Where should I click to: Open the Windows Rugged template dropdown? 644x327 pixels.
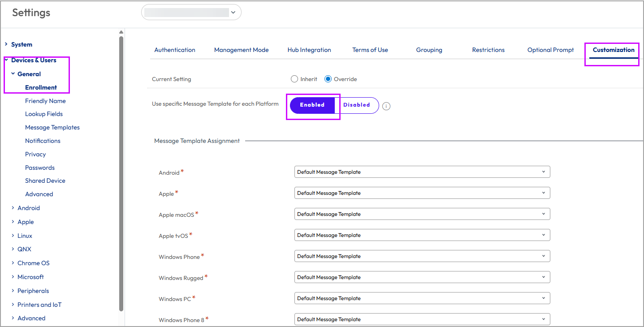pyautogui.click(x=422, y=277)
